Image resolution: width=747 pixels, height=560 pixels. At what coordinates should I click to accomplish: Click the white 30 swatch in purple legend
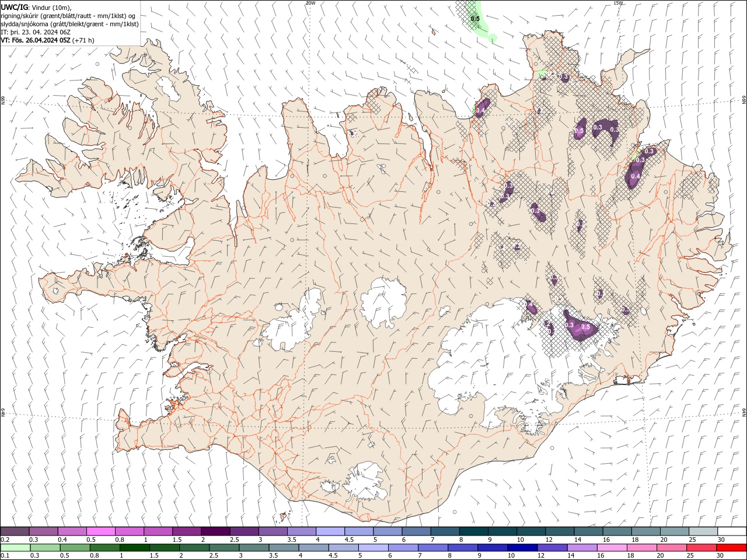pyautogui.click(x=732, y=531)
